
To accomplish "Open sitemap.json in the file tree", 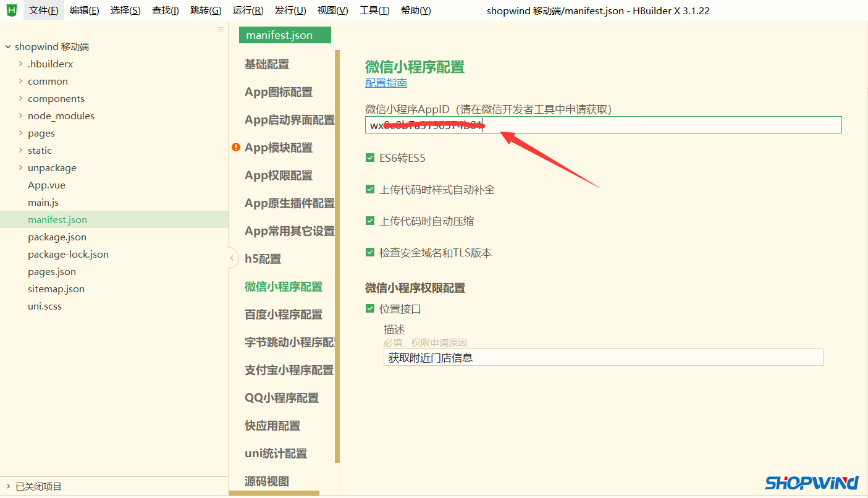I will pos(56,289).
